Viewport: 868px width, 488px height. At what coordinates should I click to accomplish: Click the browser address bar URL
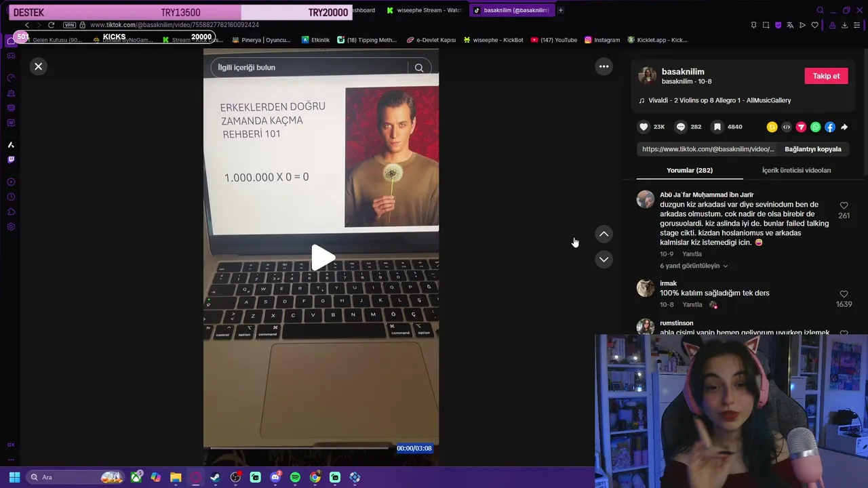tap(174, 25)
